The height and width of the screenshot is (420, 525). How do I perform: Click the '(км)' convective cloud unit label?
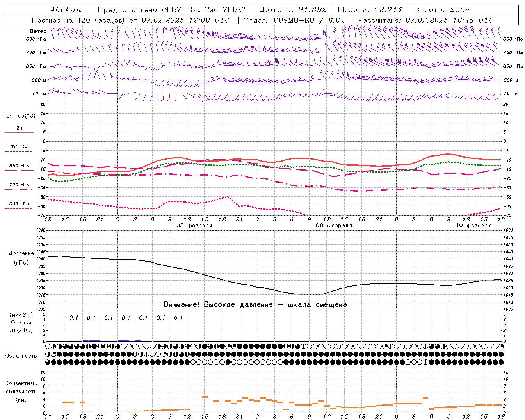(x=21, y=399)
